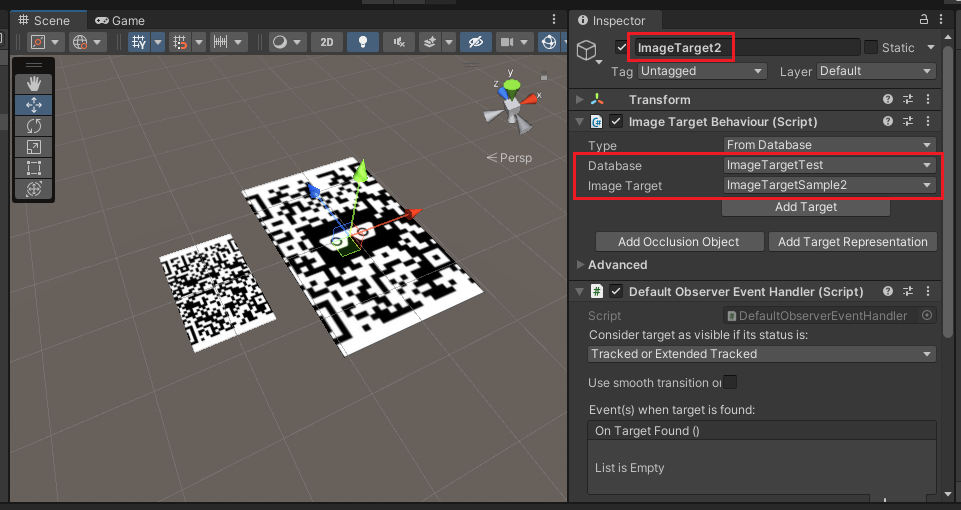Viewport: 961px width, 510px height.
Task: Click the green Y axis cone on scene gizmo
Action: click(x=511, y=89)
